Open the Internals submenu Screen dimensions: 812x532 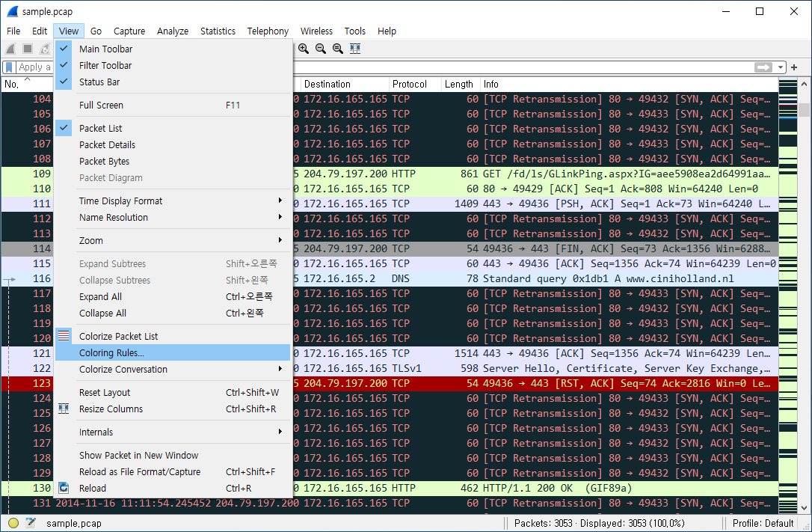(x=171, y=432)
